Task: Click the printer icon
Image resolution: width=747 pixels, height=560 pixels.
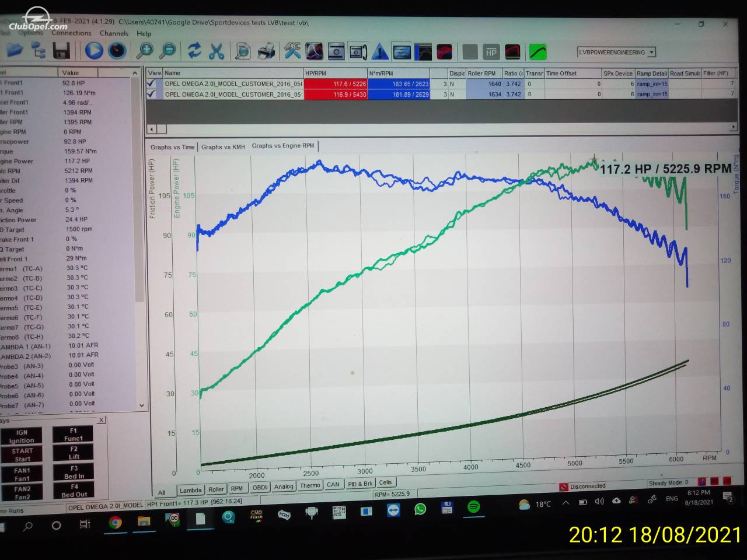Action: click(x=266, y=52)
